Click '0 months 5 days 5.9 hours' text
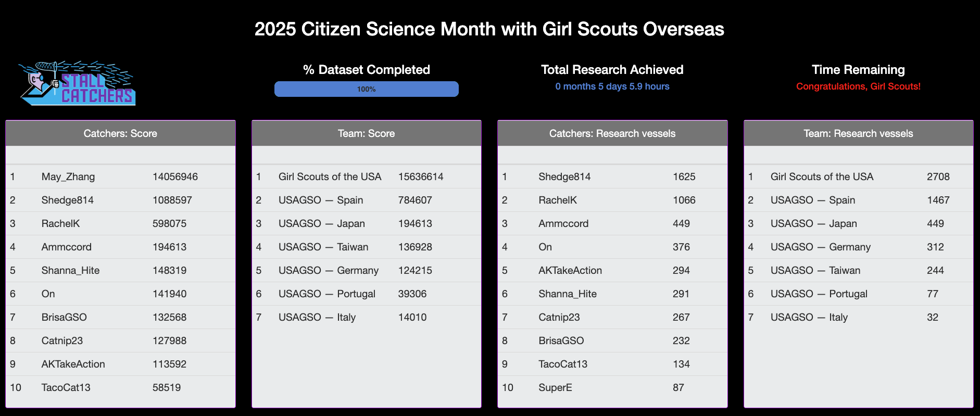The image size is (980, 416). tap(612, 86)
